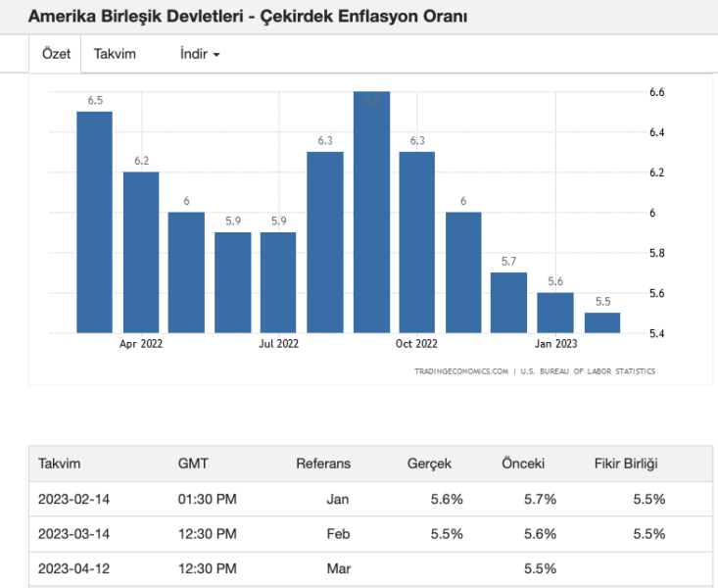Image resolution: width=718 pixels, height=588 pixels.
Task: Click the Önceki column header
Action: [523, 464]
